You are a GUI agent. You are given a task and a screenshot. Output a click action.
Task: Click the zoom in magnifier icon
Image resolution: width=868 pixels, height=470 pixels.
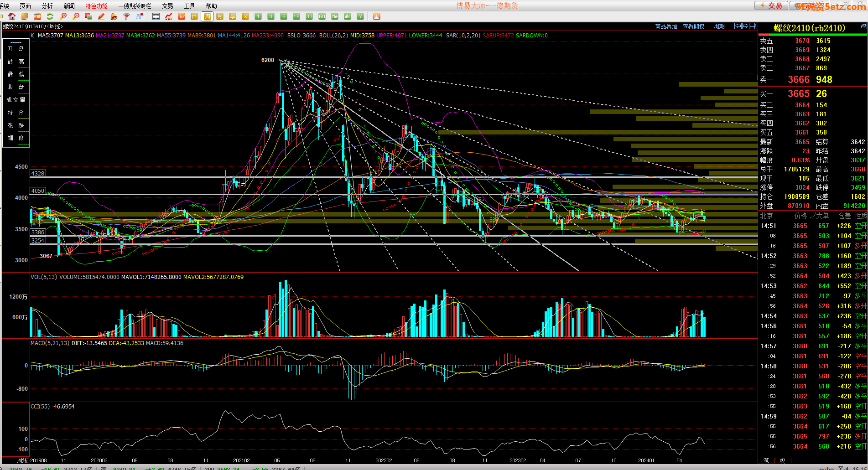(63, 16)
